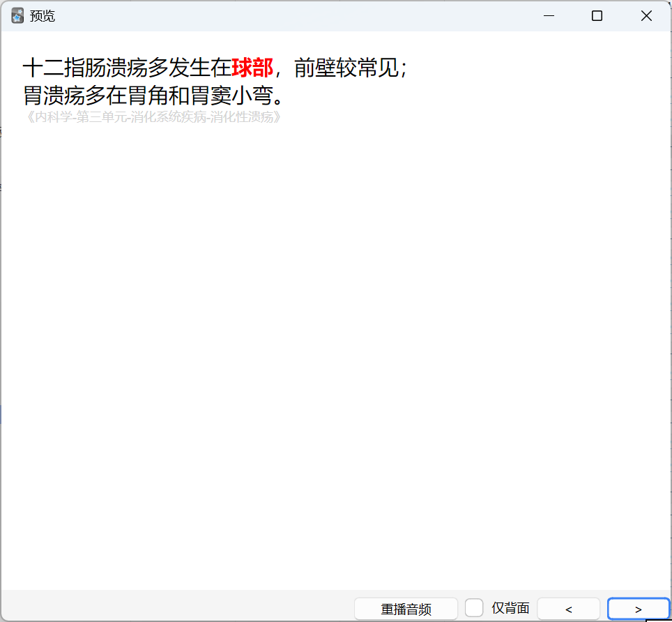Click the gray source line 内科学-第三单元
Image resolution: width=672 pixels, height=622 pixels.
[x=153, y=116]
